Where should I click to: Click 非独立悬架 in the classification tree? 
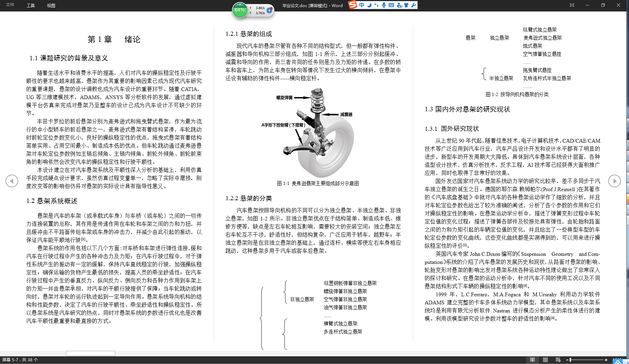point(302,299)
